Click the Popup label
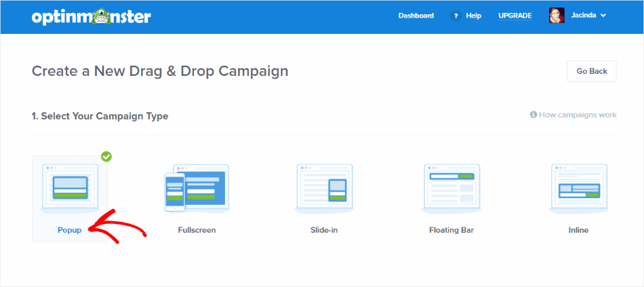This screenshot has height=287, width=644. tap(69, 230)
